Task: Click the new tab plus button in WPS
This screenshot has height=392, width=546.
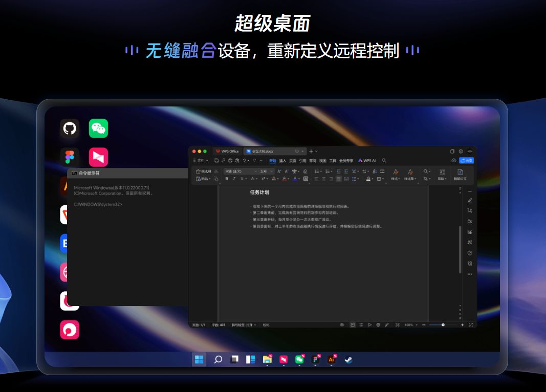Action: point(311,151)
